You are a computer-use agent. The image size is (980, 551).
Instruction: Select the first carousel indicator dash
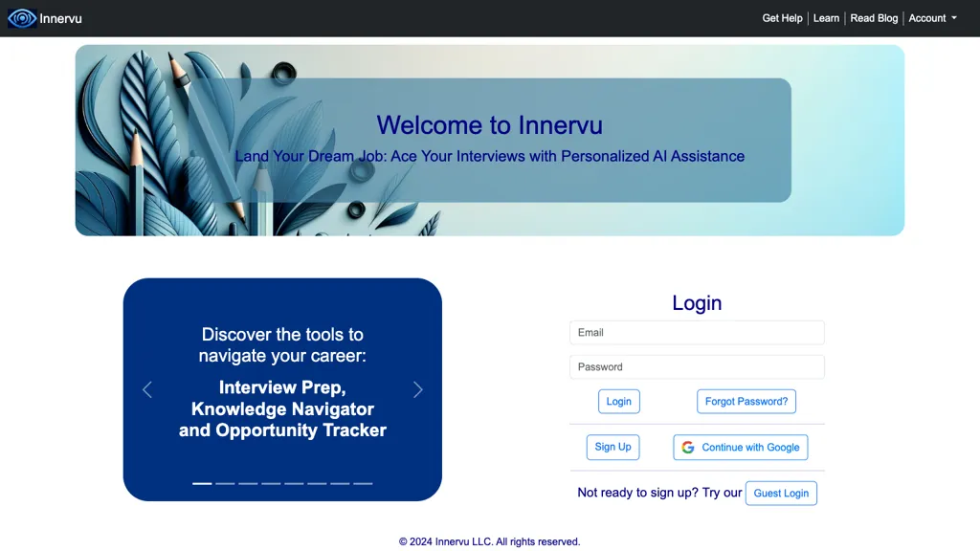(x=202, y=483)
